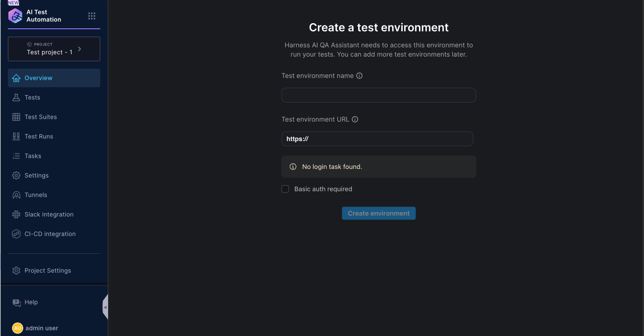Enable the Basic auth required checkbox
644x336 pixels.
[285, 189]
